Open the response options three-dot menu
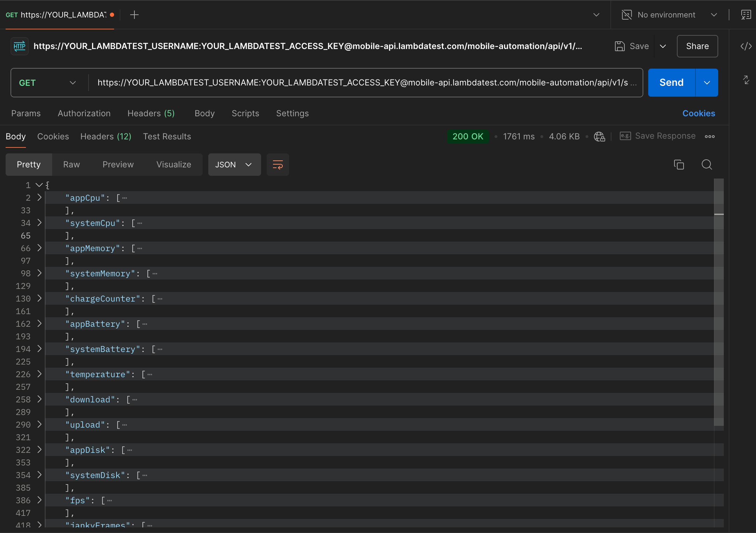The height and width of the screenshot is (533, 756). coord(709,136)
